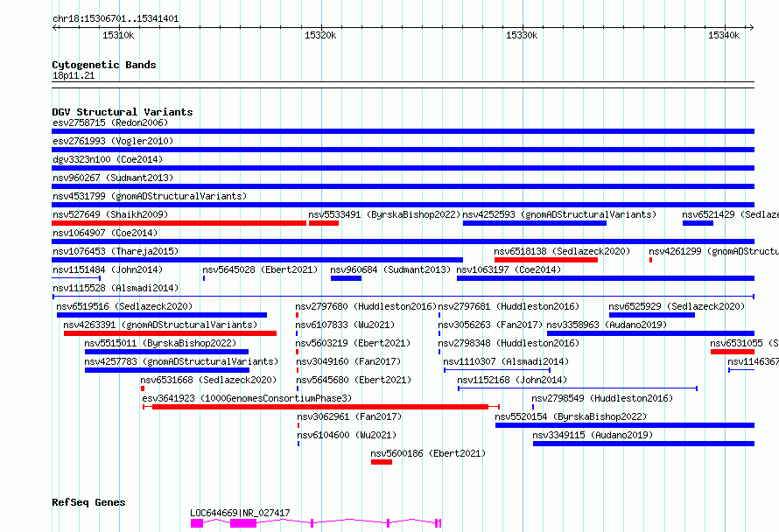
Task: Open nsv5520154 (ByrskaBishop2022) variant
Action: pos(571,416)
